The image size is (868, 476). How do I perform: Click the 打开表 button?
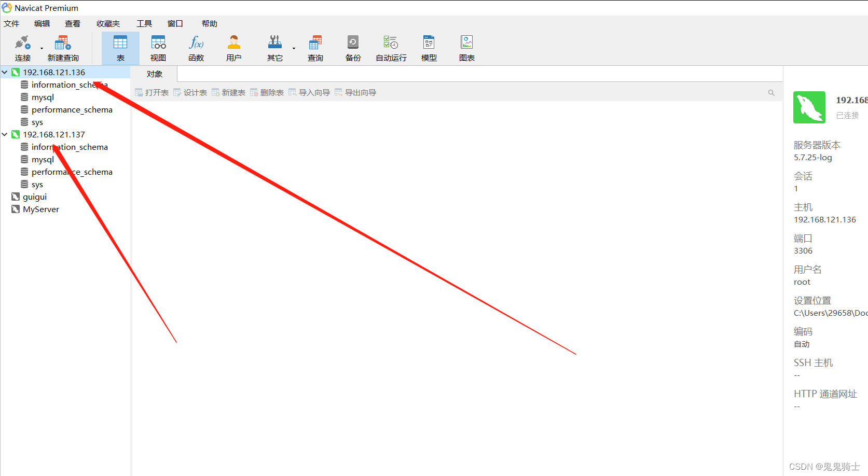[152, 93]
